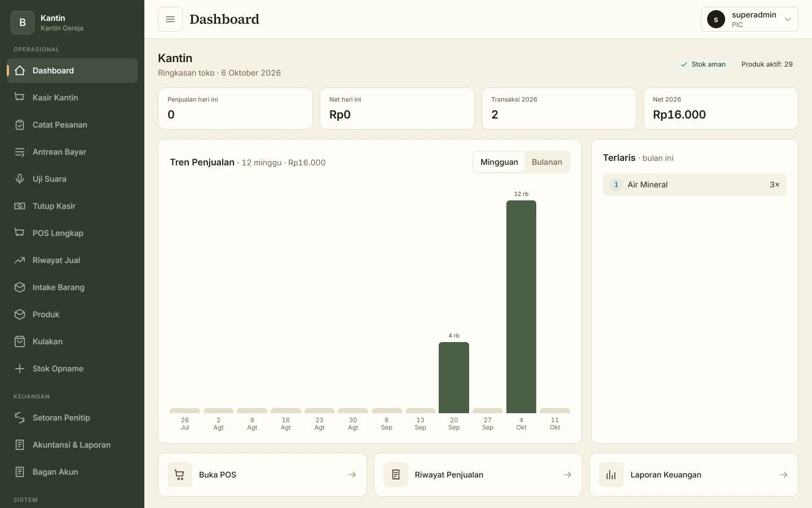
Task: Open the Riwayat Penjualan shortcut label
Action: pyautogui.click(x=449, y=475)
